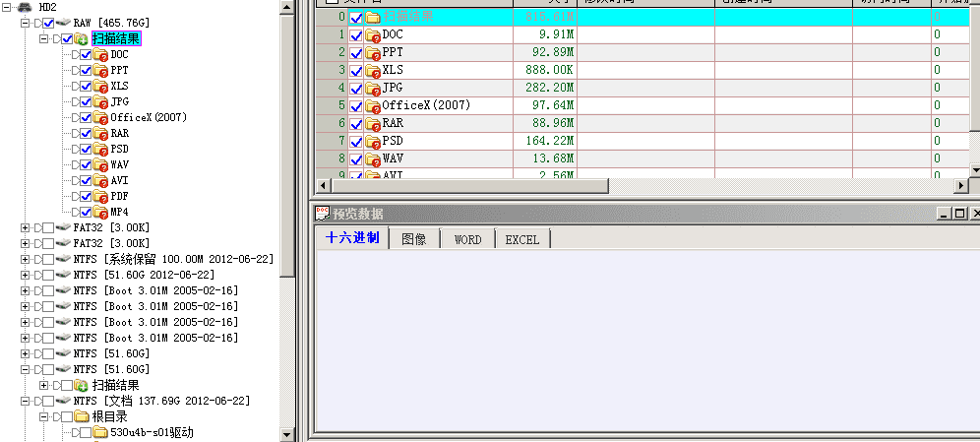
Task: Click the RAW 465.76G partition drive icon
Action: (63, 23)
